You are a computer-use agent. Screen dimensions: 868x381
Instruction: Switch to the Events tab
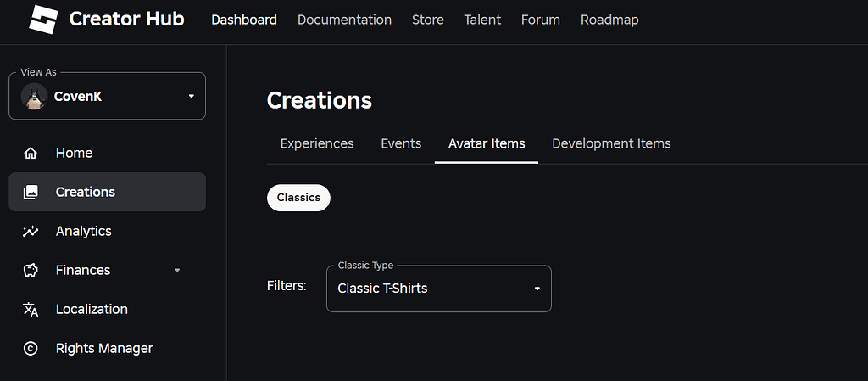point(401,144)
